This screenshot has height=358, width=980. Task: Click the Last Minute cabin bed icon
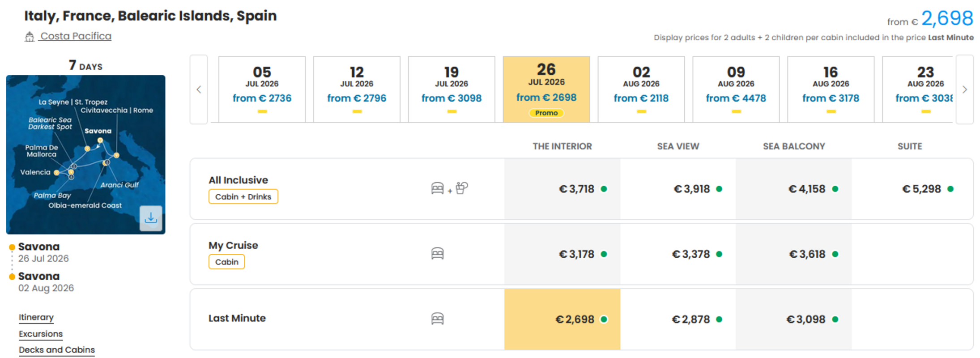[437, 319]
